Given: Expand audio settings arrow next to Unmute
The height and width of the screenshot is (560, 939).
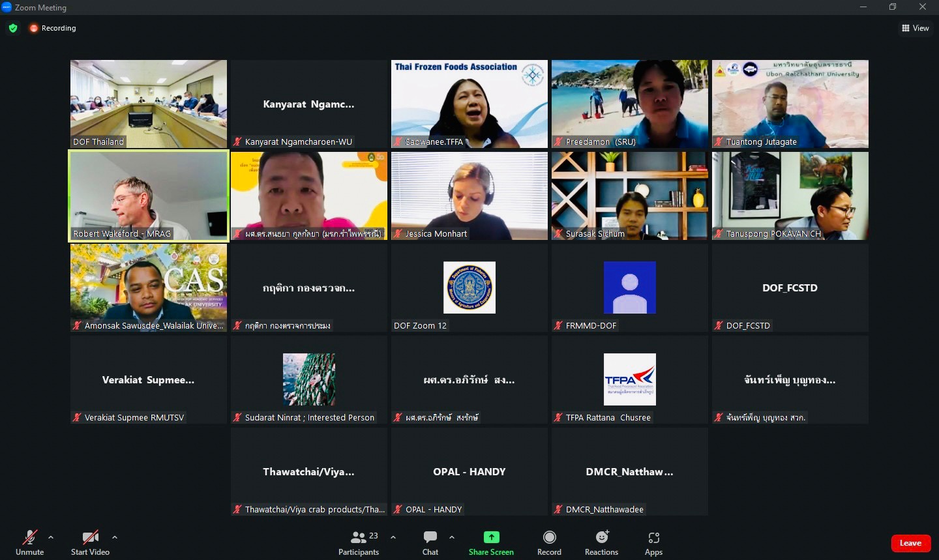Looking at the screenshot, I should (x=51, y=537).
